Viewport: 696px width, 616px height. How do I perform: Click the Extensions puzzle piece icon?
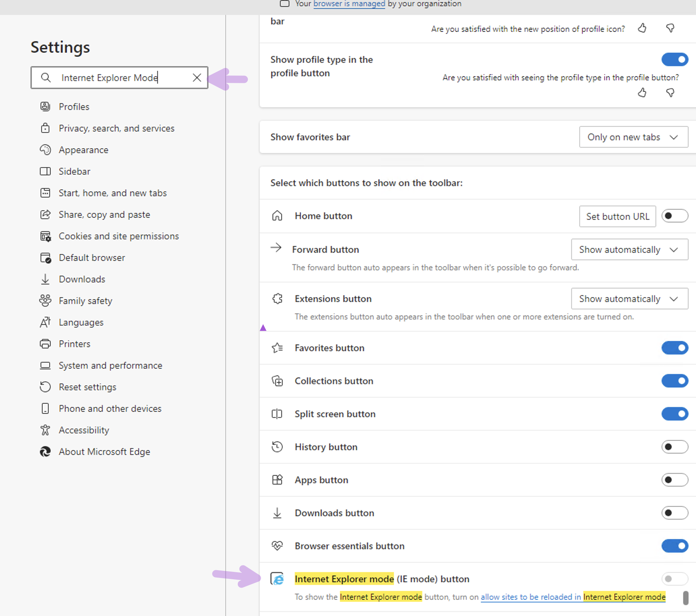click(x=277, y=299)
